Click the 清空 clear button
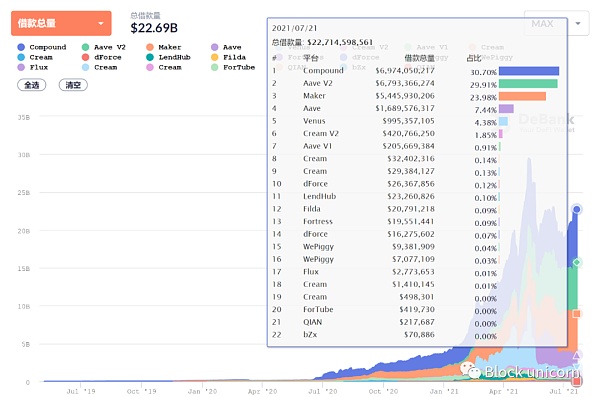This screenshot has width=600, height=397. coord(73,85)
